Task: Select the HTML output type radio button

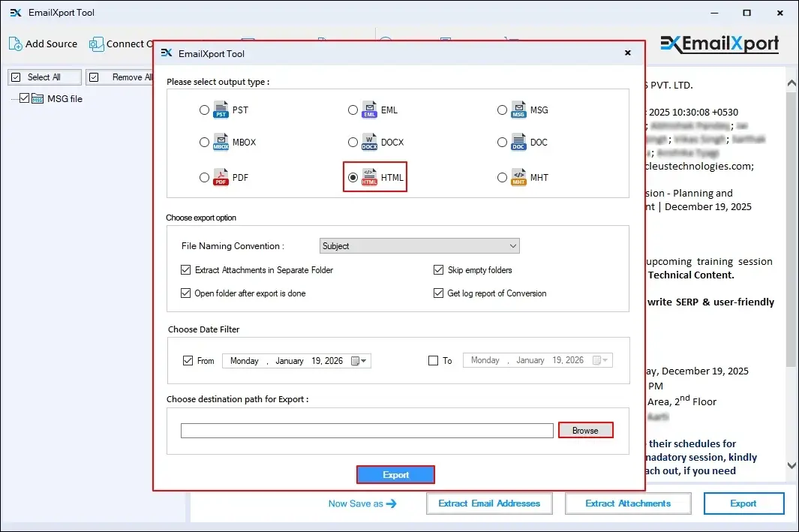Action: (353, 178)
